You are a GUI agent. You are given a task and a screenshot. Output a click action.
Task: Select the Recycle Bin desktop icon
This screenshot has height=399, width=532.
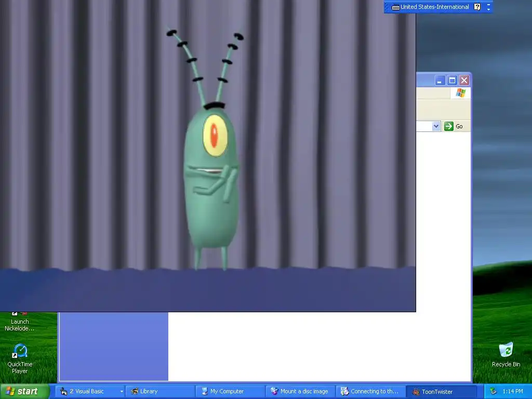click(506, 355)
